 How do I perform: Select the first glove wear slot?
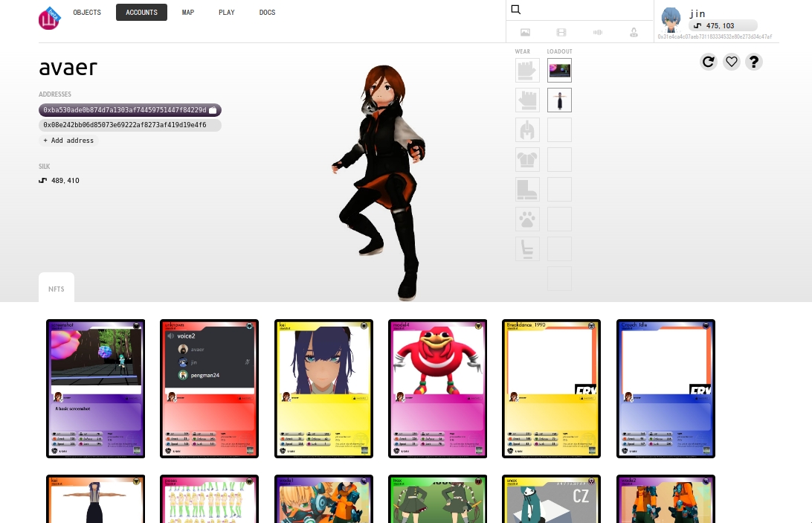pos(527,70)
